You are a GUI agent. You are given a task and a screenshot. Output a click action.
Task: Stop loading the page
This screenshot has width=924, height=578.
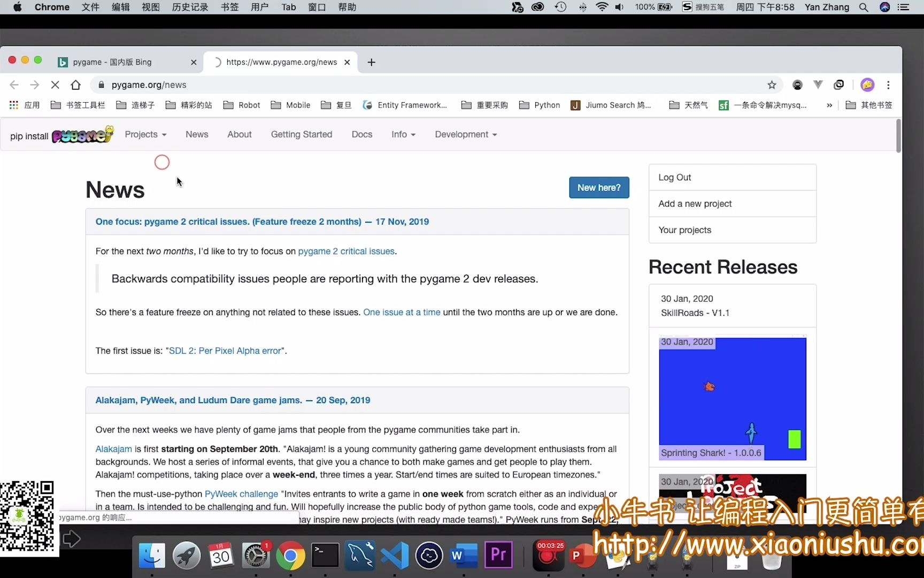coord(55,85)
